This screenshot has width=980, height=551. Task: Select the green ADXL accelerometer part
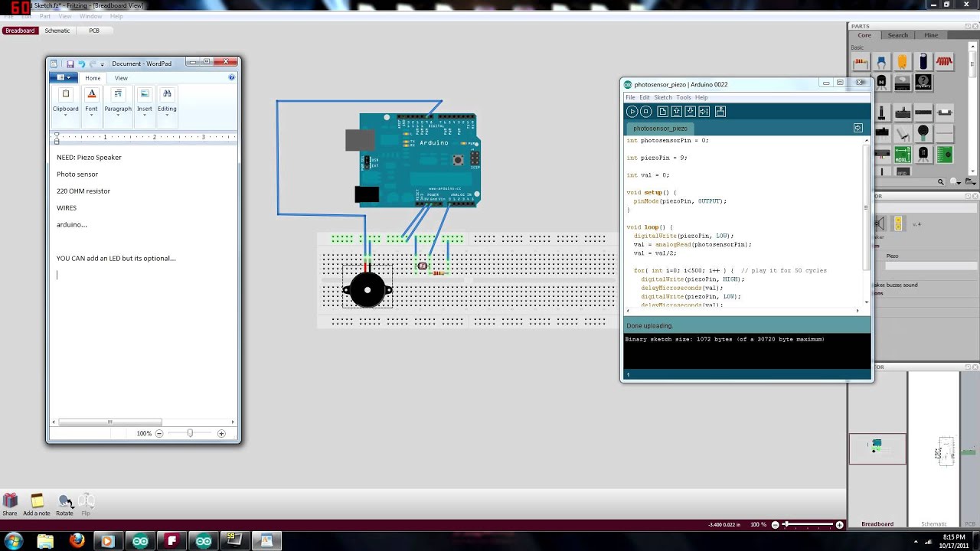[x=903, y=155]
